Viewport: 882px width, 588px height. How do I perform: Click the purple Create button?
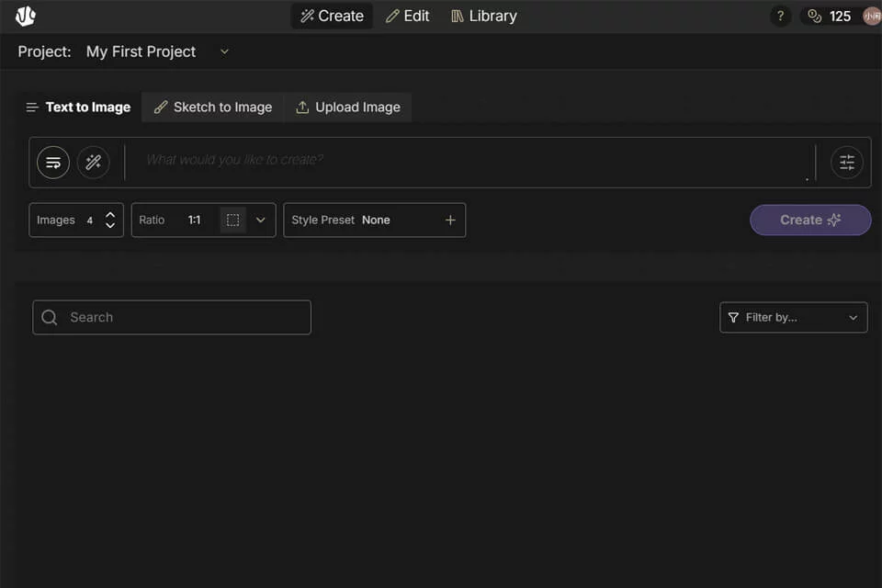click(x=810, y=220)
